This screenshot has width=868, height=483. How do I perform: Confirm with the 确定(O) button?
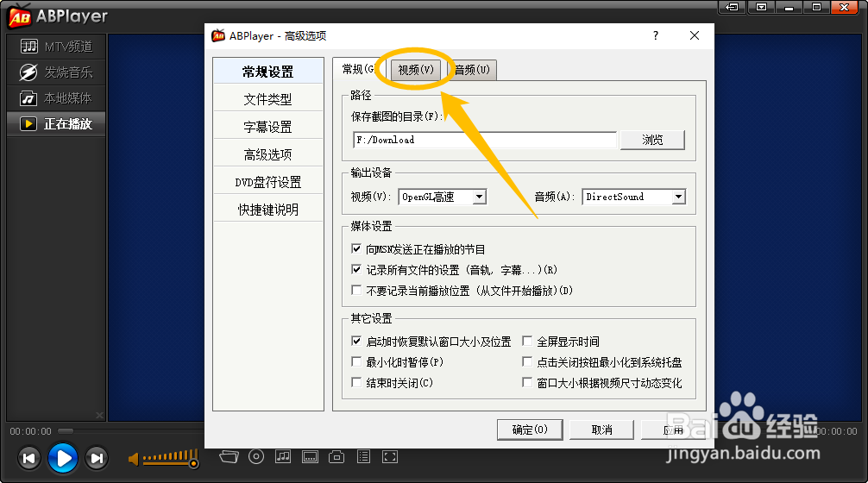[x=530, y=430]
